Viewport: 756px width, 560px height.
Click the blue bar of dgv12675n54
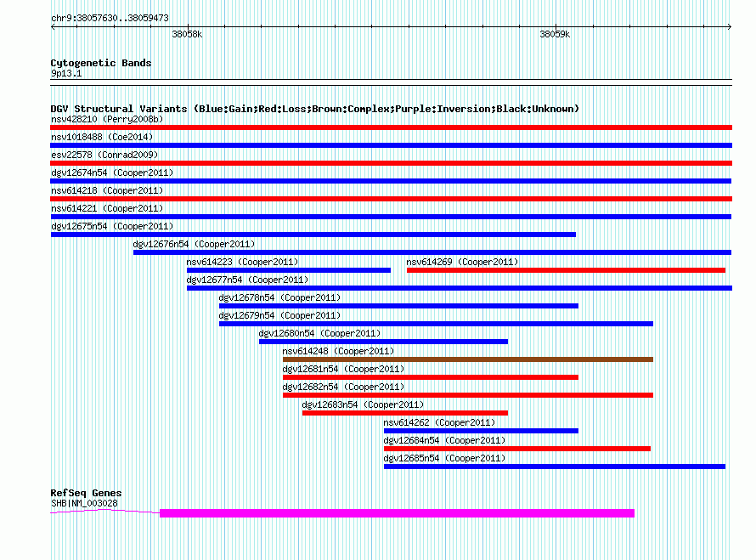(x=313, y=235)
